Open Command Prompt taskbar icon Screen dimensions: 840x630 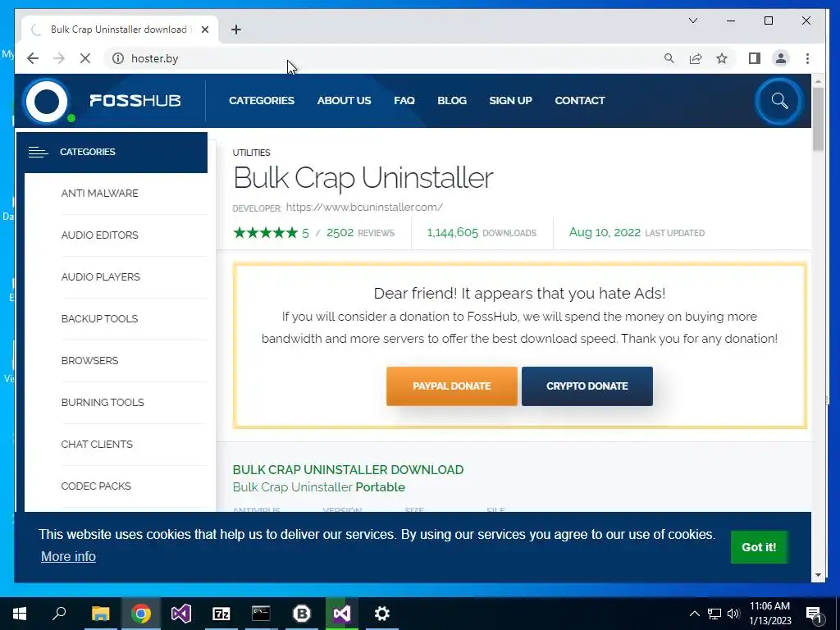(262, 614)
